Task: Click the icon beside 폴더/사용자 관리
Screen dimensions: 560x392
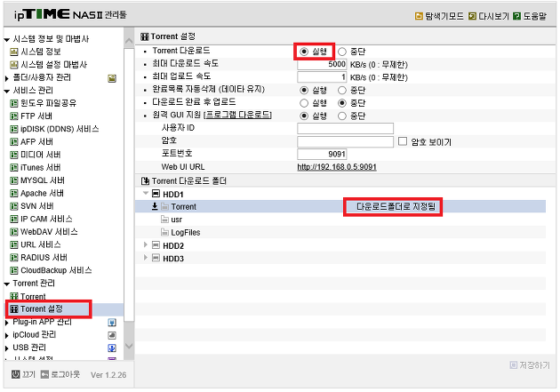Action: (112, 78)
